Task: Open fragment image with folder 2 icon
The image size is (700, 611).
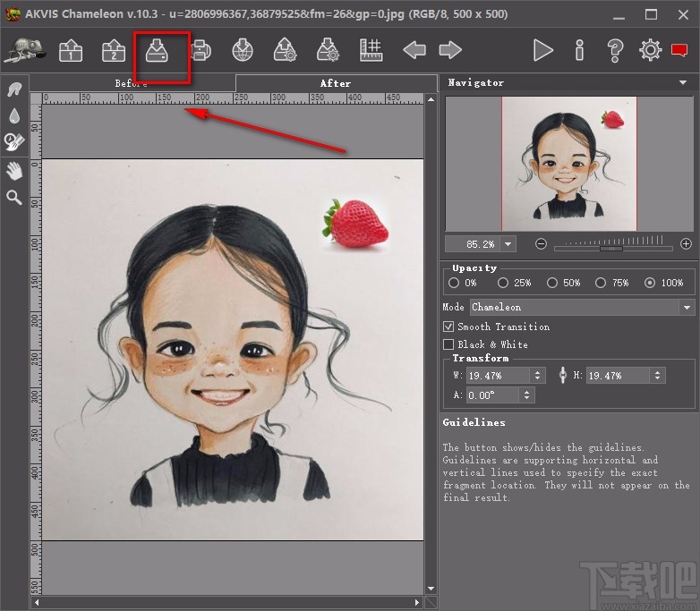Action: 114,50
